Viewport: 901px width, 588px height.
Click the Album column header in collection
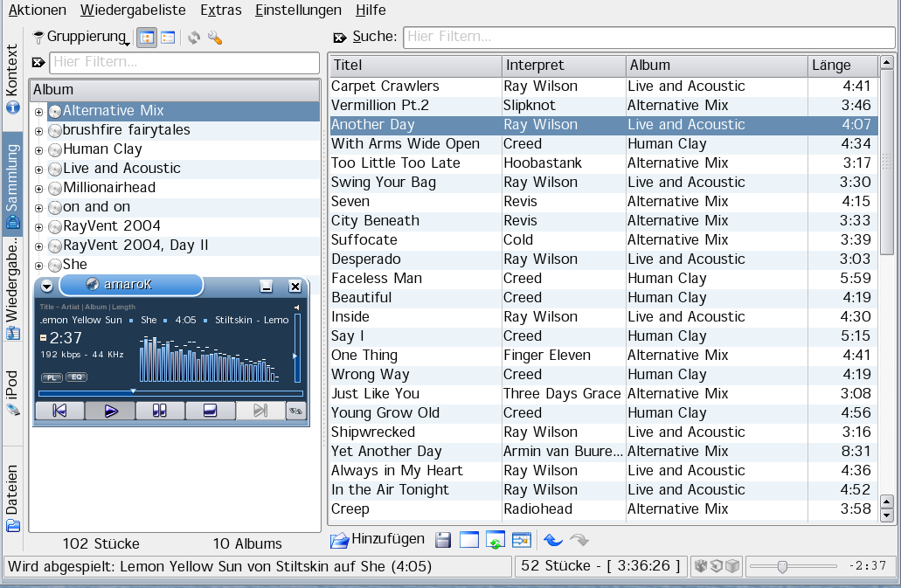pos(175,90)
